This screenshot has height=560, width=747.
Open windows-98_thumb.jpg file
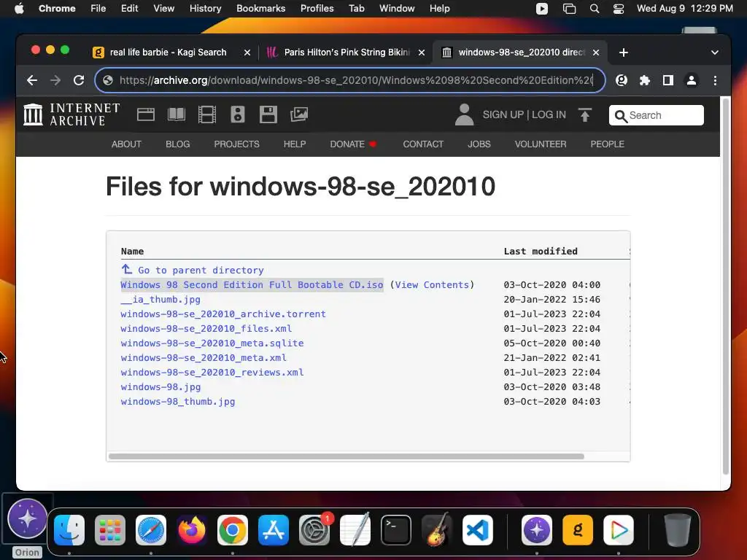pos(178,402)
